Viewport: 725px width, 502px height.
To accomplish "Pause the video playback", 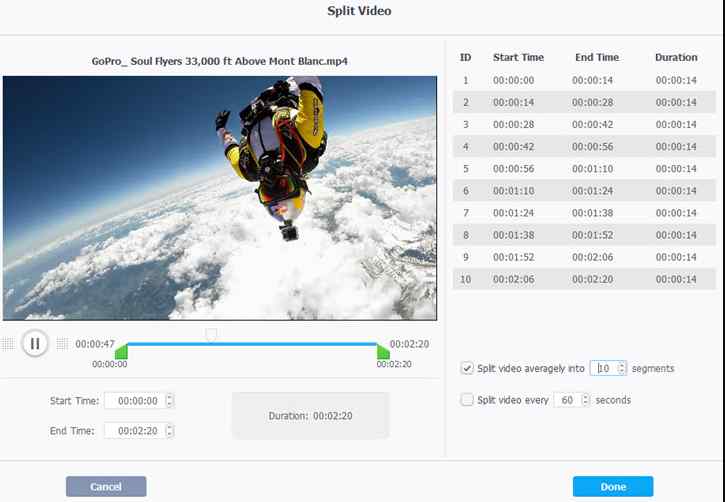I will point(35,343).
